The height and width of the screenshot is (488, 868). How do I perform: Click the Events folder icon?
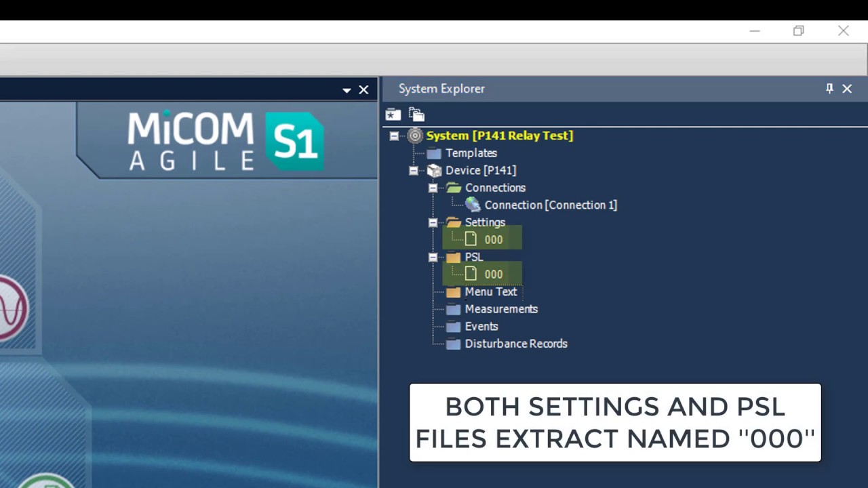point(454,327)
